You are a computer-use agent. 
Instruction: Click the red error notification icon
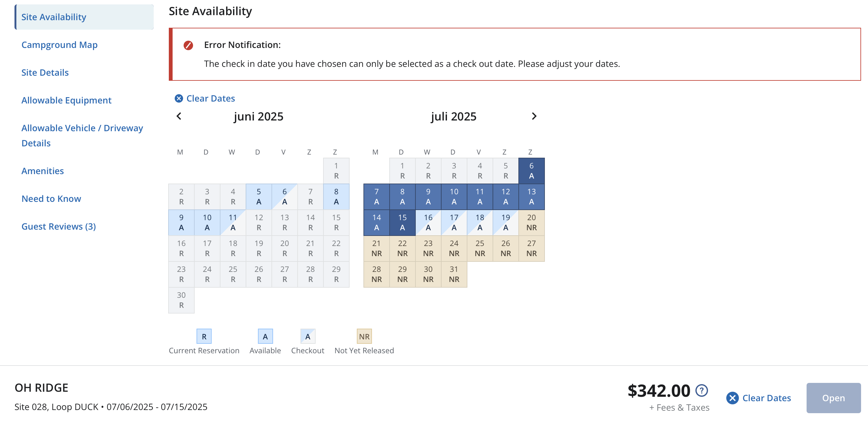pyautogui.click(x=188, y=45)
